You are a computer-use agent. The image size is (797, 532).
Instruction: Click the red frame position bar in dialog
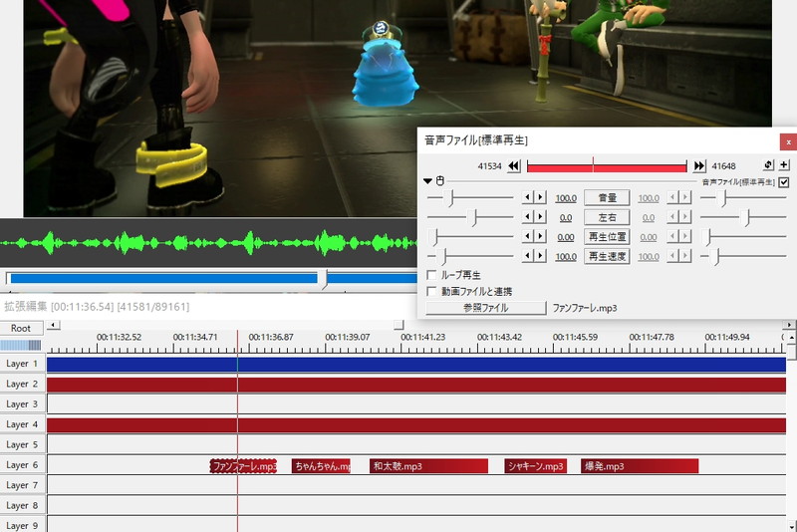(x=607, y=166)
